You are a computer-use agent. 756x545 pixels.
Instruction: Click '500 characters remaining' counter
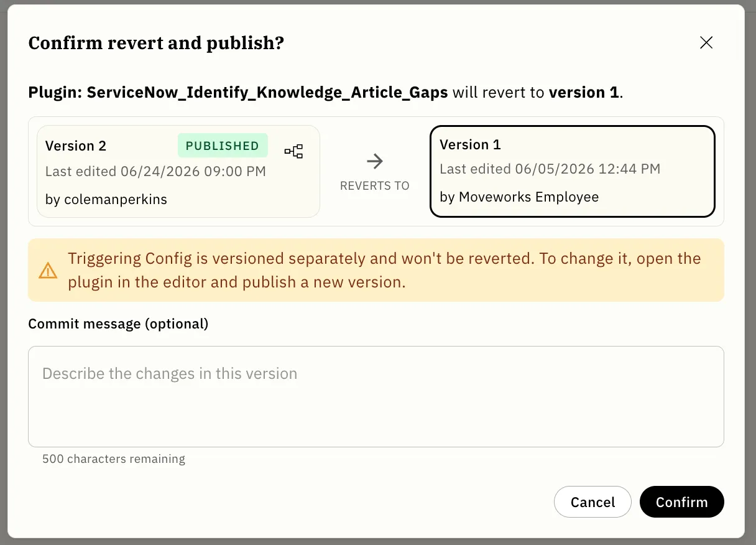click(114, 459)
